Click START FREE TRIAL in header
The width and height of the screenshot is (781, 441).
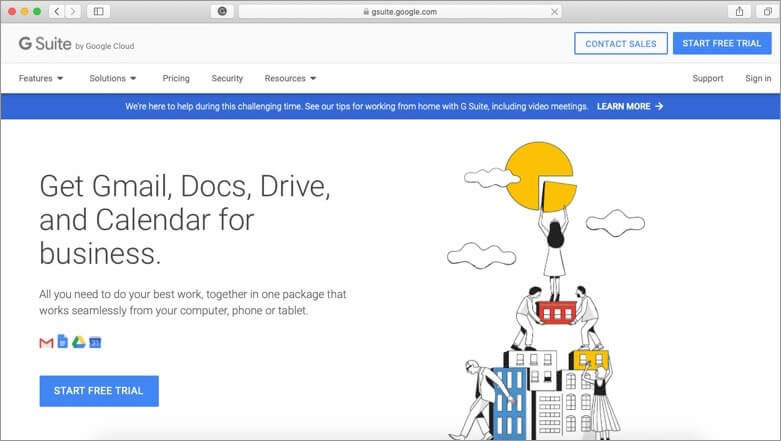[x=722, y=43]
